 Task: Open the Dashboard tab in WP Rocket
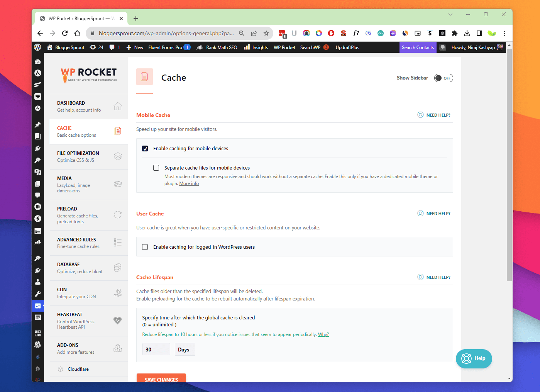(x=89, y=107)
